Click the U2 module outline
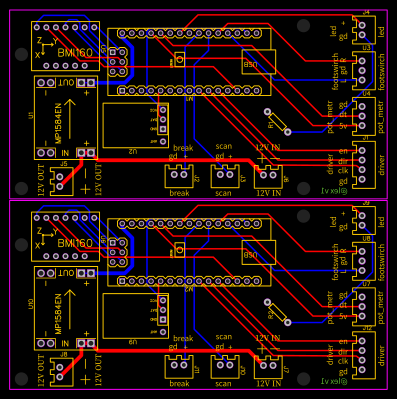 point(136,125)
